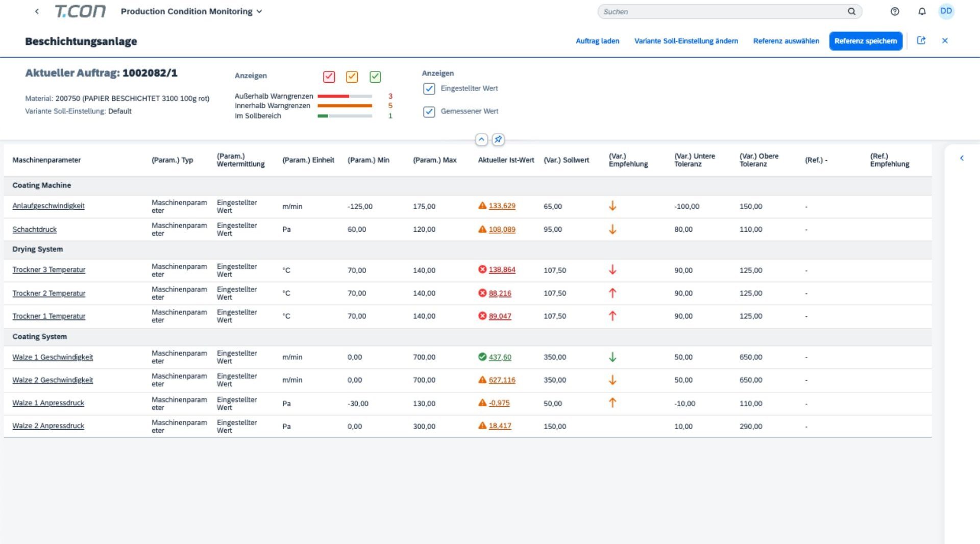980x544 pixels.
Task: Click error icon next to 138,864
Action: tap(482, 269)
